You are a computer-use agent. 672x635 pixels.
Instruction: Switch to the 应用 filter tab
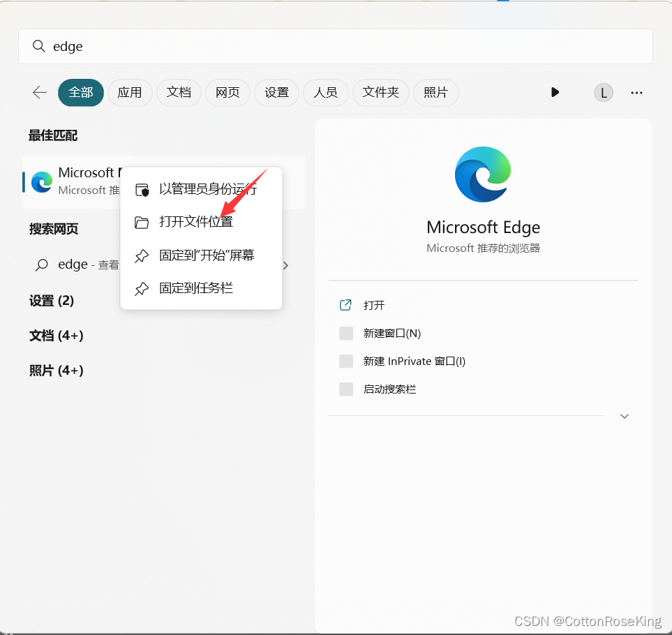tap(129, 93)
